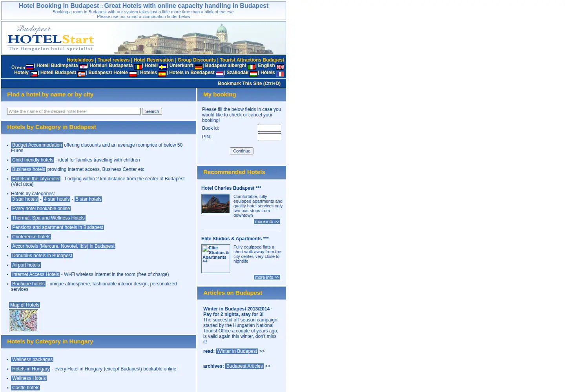This screenshot has width=565, height=392.
Task: Open Castle hotels link
Action: pyautogui.click(x=26, y=388)
